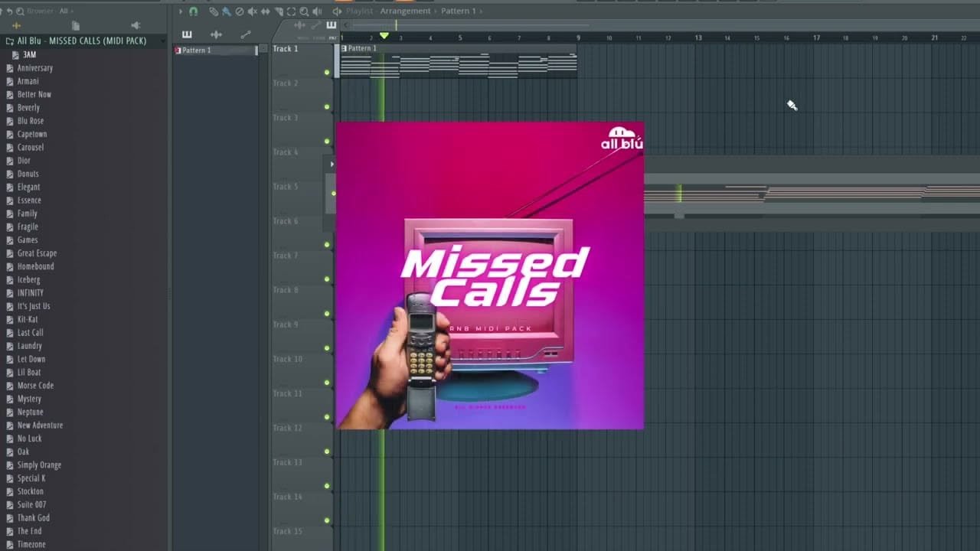Select the Zoom tool magnifier
Viewport: 980px width, 551px height.
point(304,11)
